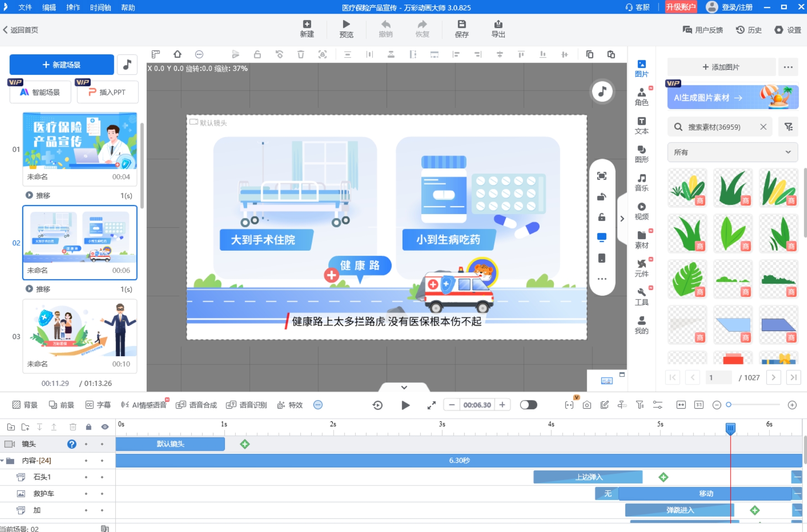Click the 新建场景 button
This screenshot has height=532, width=807.
click(62, 64)
